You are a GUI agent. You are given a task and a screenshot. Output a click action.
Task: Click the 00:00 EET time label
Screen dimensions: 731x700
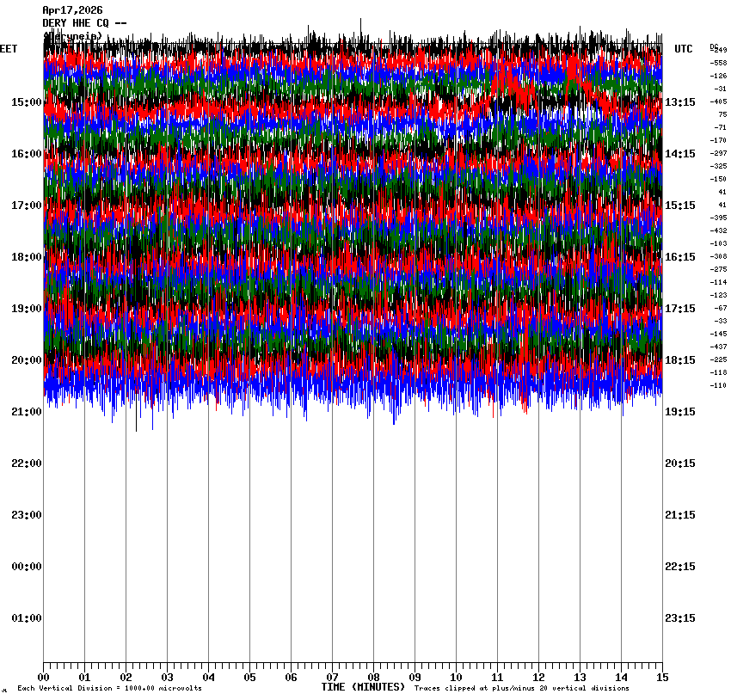26,567
